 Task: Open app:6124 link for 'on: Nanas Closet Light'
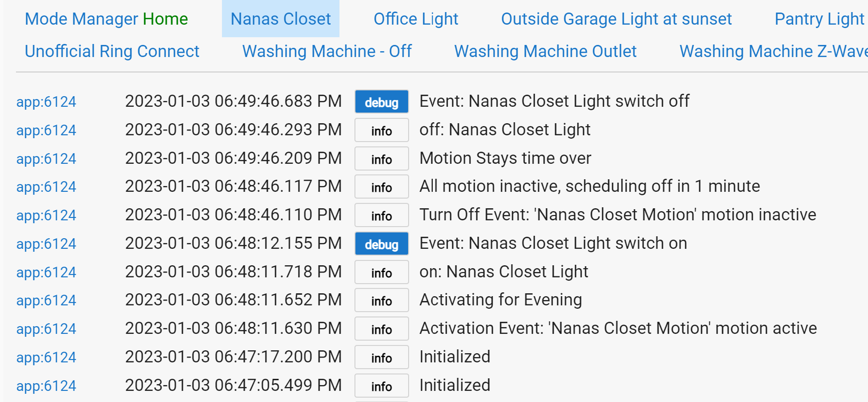pos(46,273)
